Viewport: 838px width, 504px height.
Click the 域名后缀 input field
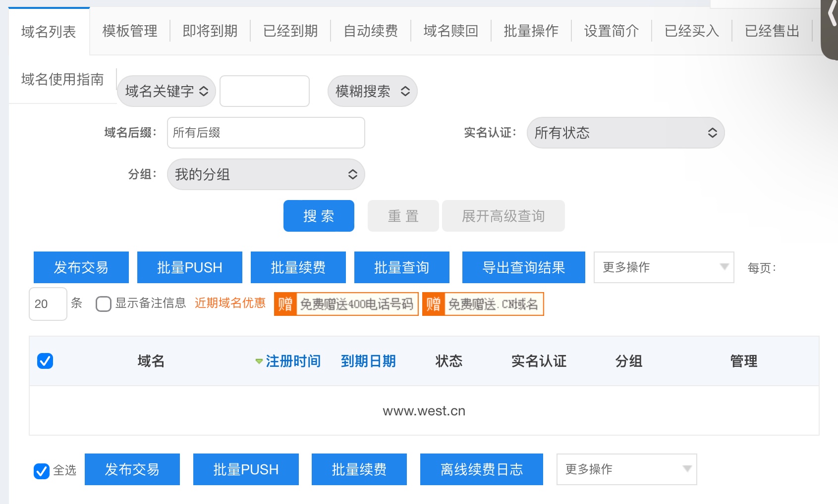[266, 133]
